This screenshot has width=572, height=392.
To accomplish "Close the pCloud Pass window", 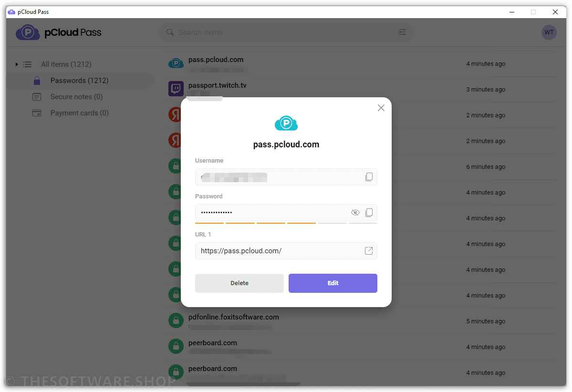I will tap(555, 11).
